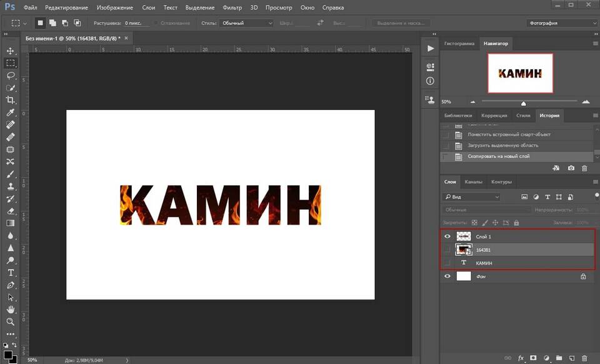Show the 164381 layer visibility box

click(447, 250)
